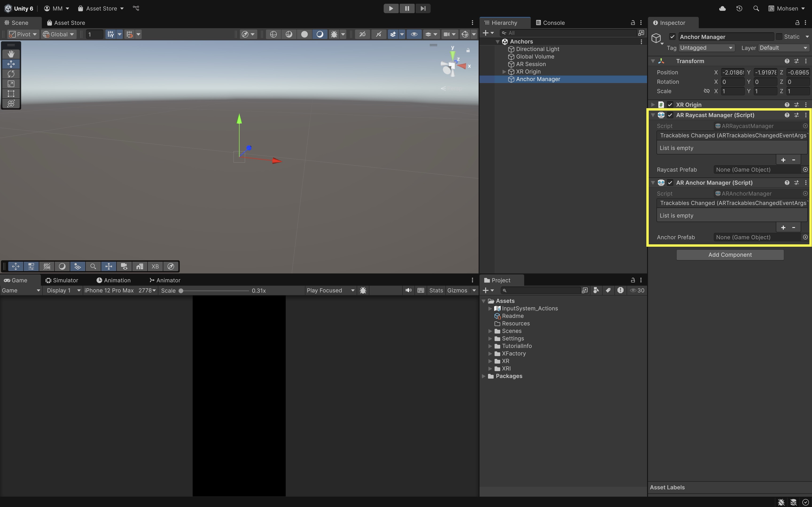Select the Rect transform tool
This screenshot has width=812, height=507.
(x=11, y=94)
